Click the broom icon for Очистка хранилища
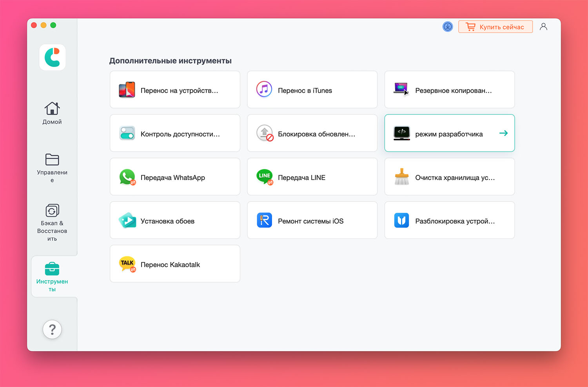This screenshot has height=387, width=588. 401,177
